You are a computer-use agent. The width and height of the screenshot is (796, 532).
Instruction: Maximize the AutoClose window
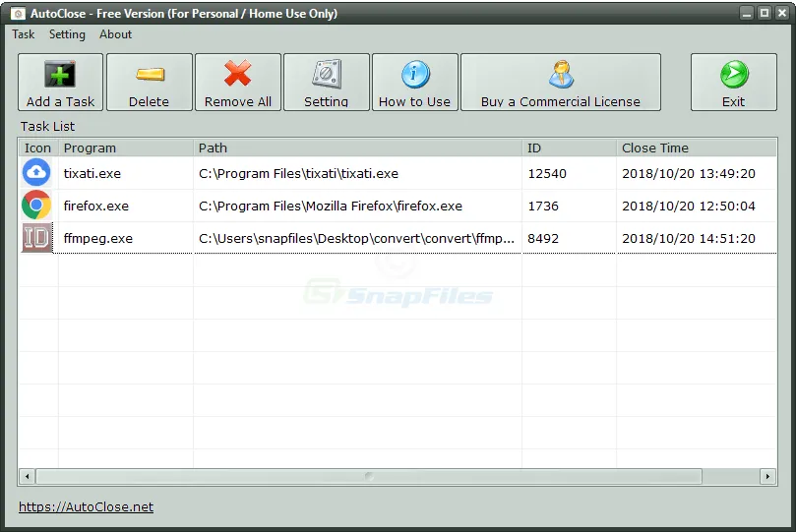click(x=764, y=13)
